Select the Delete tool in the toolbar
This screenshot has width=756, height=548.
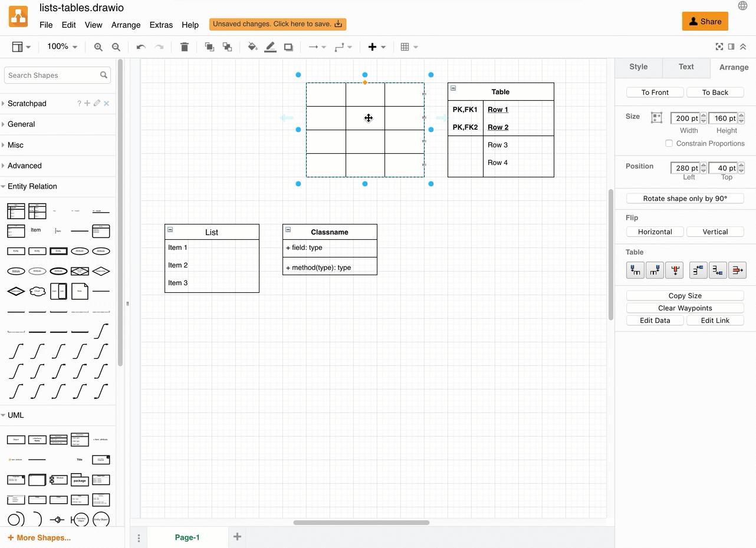(x=184, y=47)
